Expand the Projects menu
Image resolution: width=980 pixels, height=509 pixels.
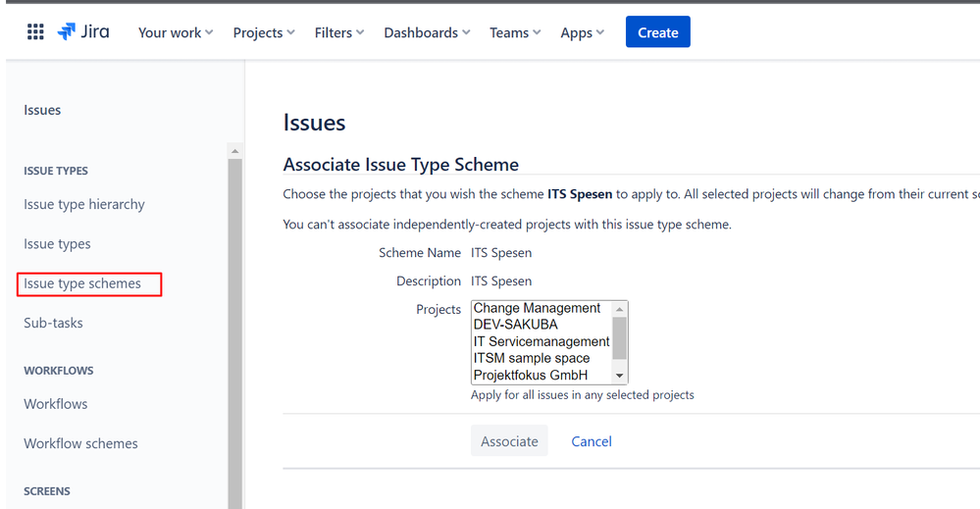264,32
